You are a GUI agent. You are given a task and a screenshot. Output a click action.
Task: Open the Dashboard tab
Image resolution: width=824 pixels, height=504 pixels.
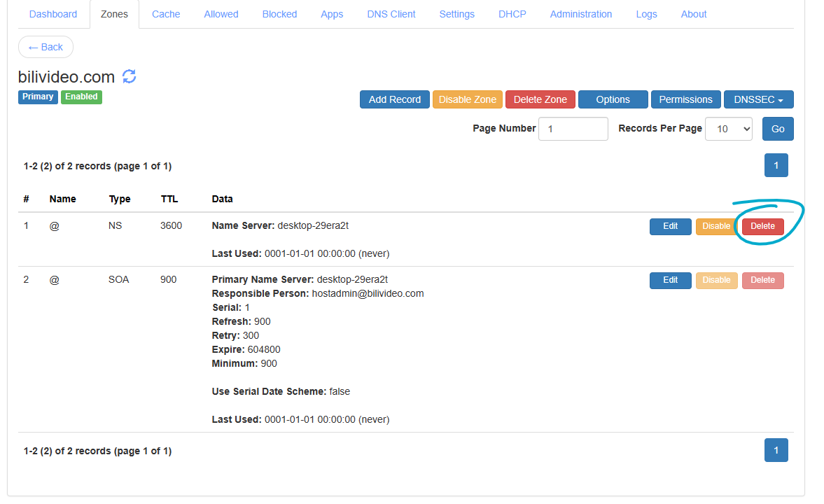[x=53, y=14]
